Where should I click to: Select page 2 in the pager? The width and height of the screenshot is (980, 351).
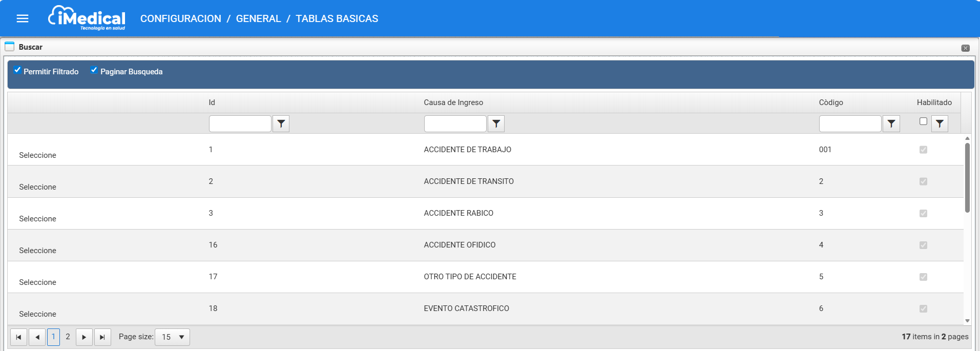coord(68,337)
